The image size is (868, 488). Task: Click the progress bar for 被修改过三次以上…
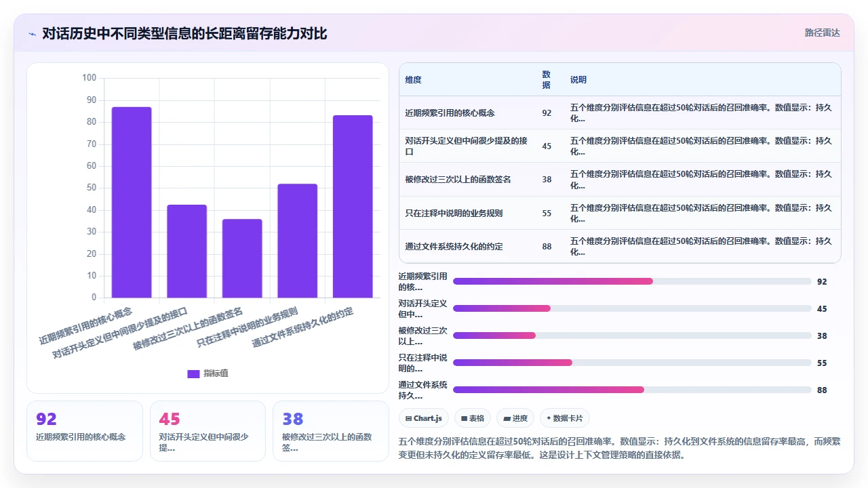(632, 335)
